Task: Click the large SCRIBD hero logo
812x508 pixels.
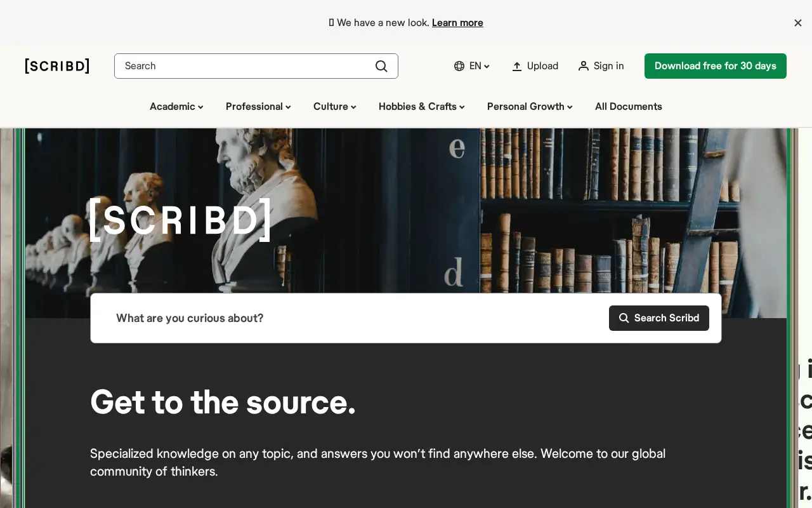Action: [181, 220]
